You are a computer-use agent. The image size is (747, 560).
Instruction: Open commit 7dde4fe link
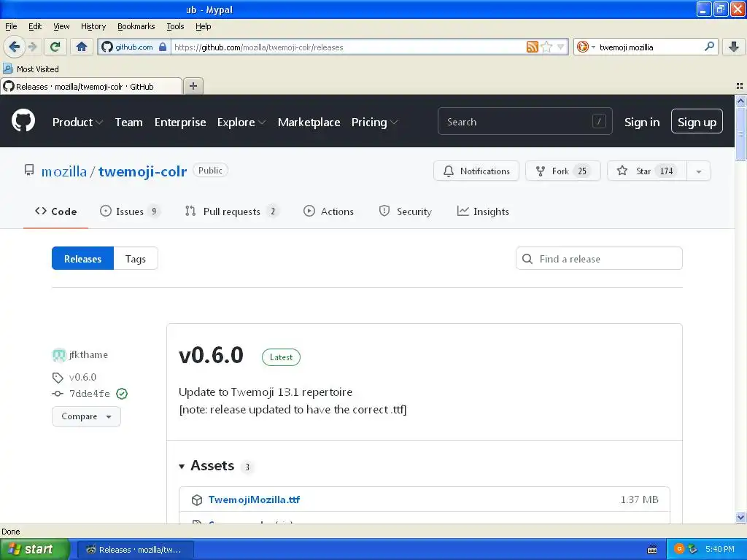coord(90,394)
